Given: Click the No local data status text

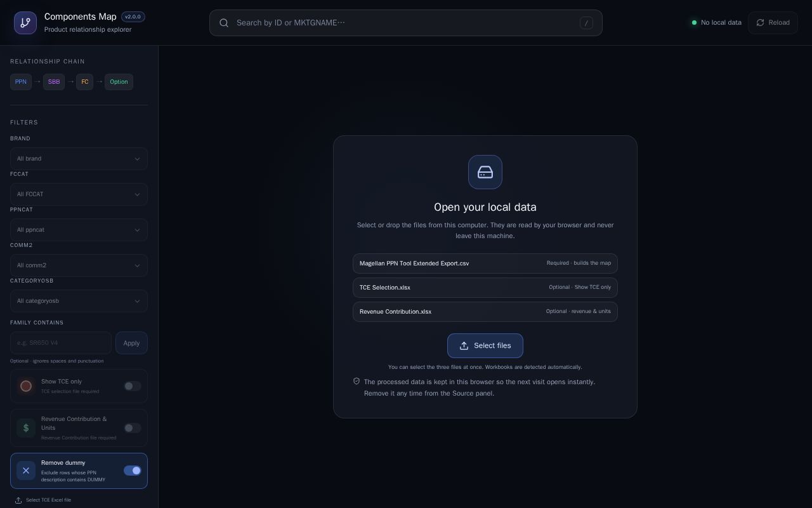Looking at the screenshot, I should (721, 23).
